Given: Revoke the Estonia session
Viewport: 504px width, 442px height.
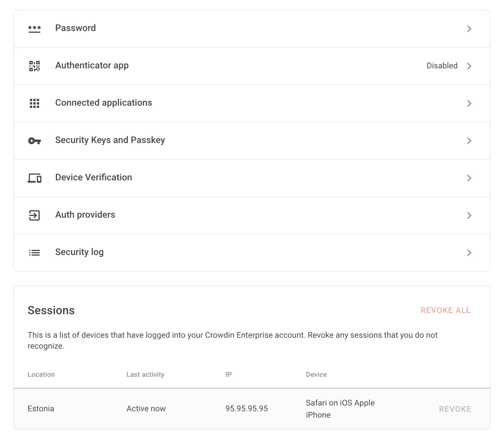Looking at the screenshot, I should [455, 409].
